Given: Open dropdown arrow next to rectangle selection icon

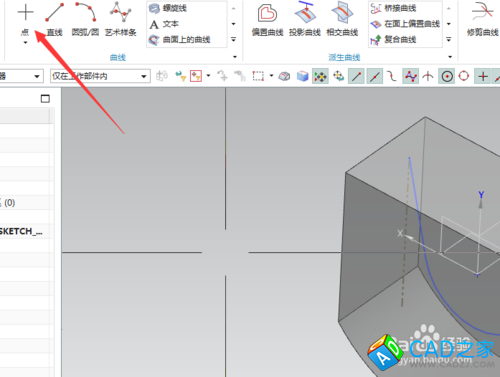Looking at the screenshot, I should (x=271, y=76).
